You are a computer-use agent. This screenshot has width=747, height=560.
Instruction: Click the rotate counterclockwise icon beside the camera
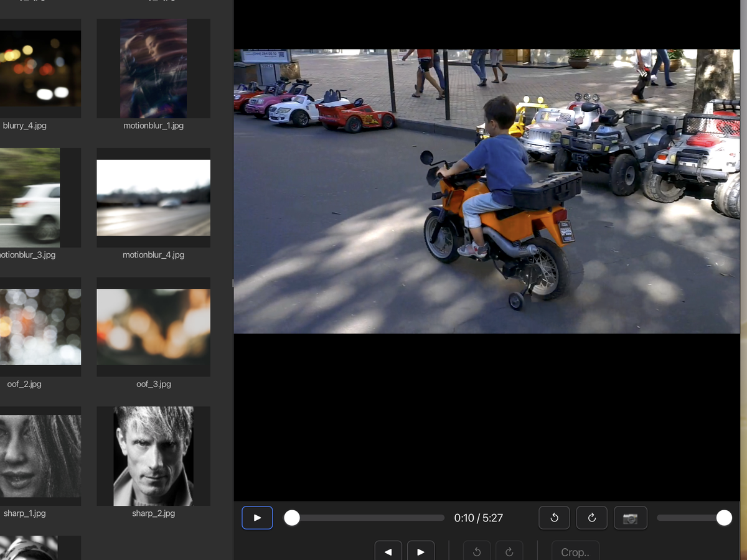pyautogui.click(x=554, y=518)
